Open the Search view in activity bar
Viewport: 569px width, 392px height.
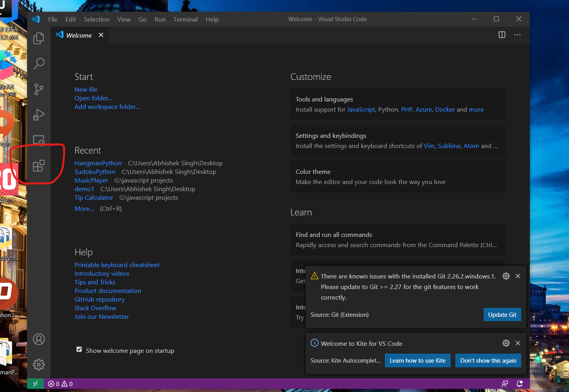(39, 63)
